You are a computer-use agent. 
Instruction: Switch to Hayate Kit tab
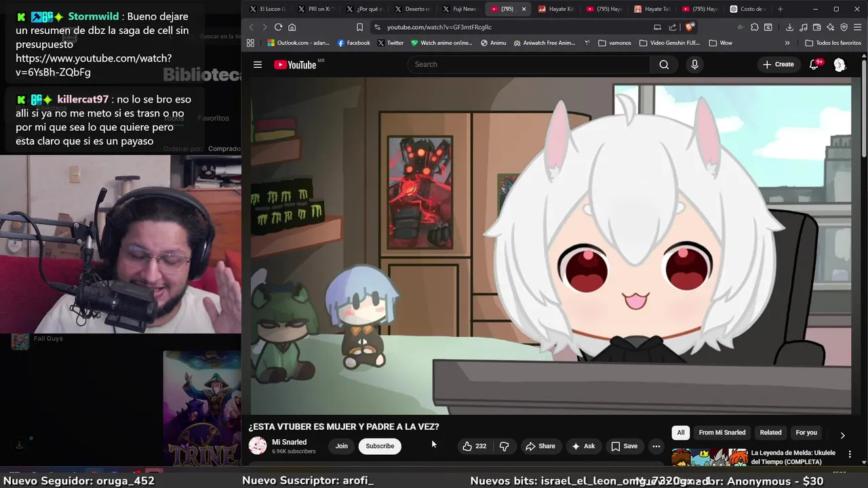click(x=557, y=9)
